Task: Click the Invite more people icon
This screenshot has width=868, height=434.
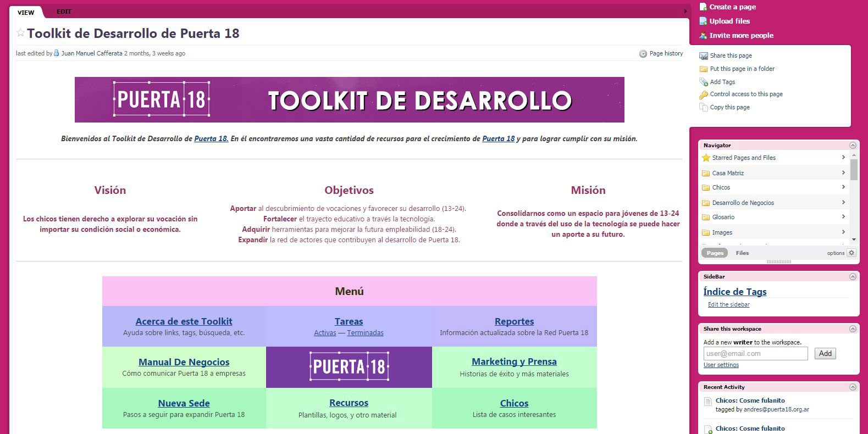Action: 703,35
